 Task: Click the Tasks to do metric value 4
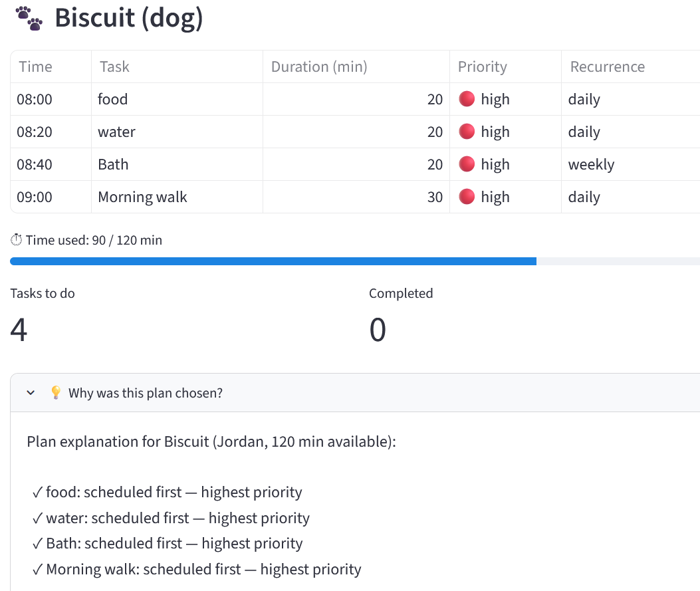tap(19, 330)
